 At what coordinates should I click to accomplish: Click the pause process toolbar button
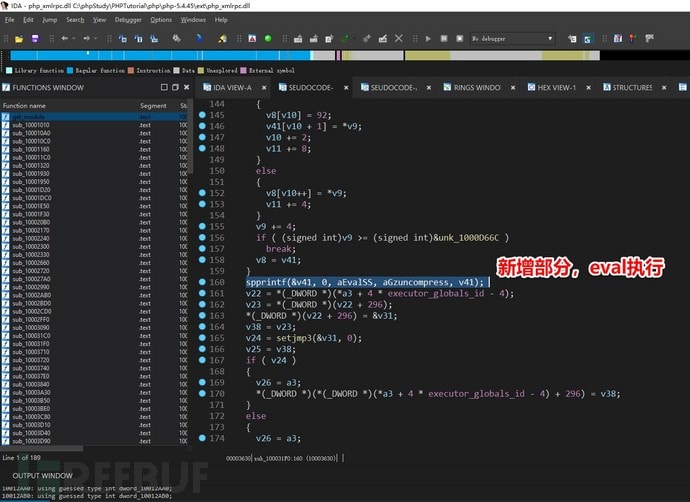[x=444, y=39]
